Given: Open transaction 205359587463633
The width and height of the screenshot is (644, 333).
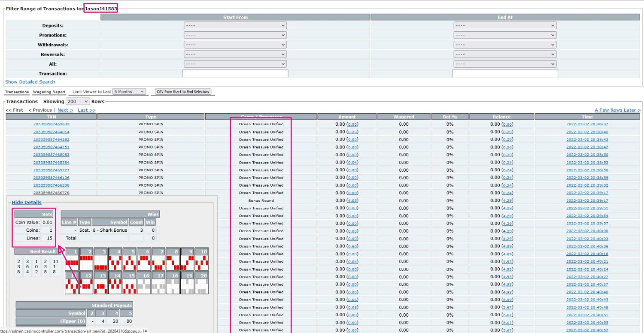Looking at the screenshot, I should pos(51,124).
